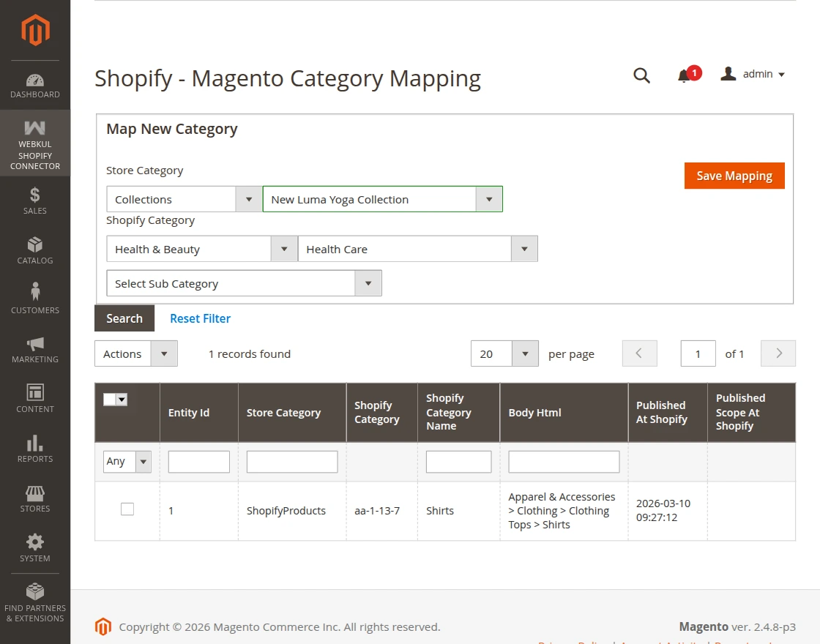
Task: Click the Save Mapping button
Action: point(734,176)
